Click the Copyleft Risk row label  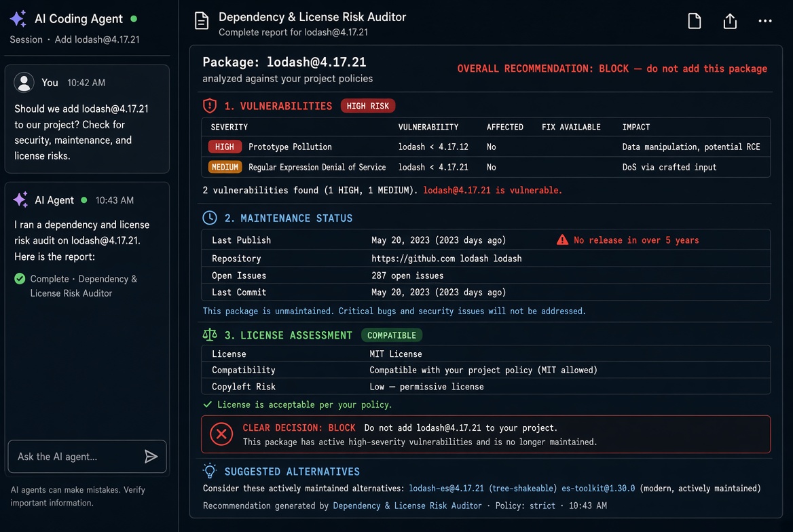243,386
